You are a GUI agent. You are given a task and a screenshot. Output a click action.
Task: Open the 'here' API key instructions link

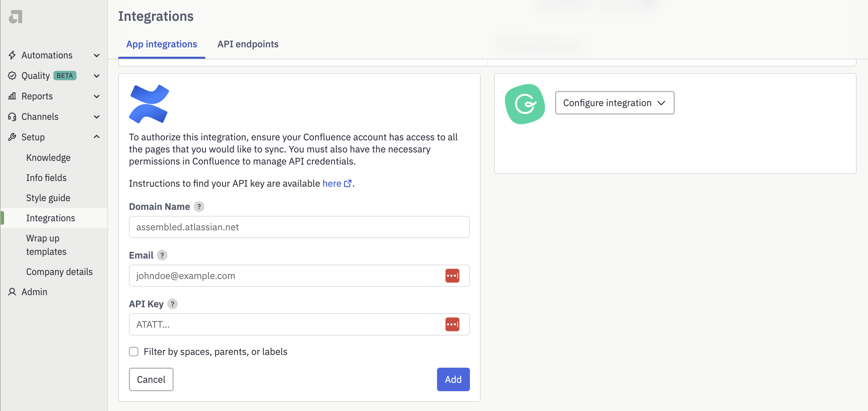pyautogui.click(x=332, y=183)
